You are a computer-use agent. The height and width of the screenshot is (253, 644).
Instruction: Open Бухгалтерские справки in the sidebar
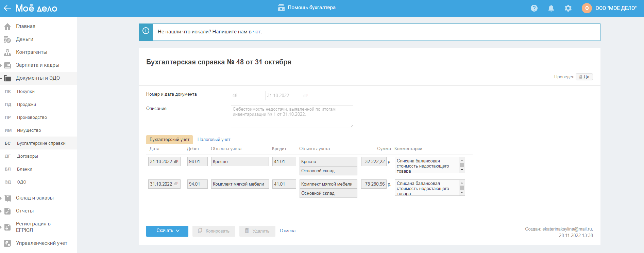(x=41, y=143)
